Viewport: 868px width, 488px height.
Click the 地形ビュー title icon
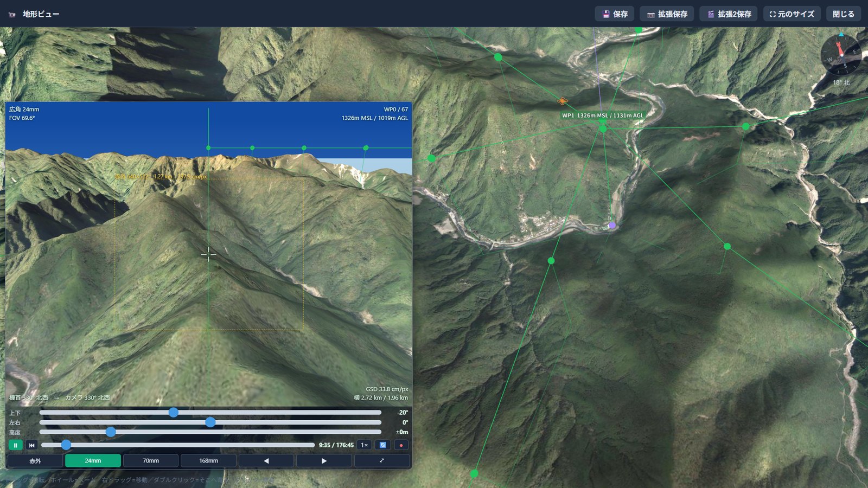pos(12,15)
